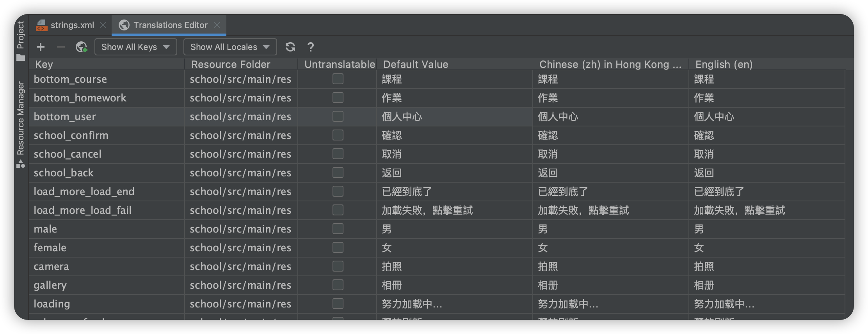868x334 pixels.
Task: Click the Translations Editor globe tab icon
Action: click(124, 25)
